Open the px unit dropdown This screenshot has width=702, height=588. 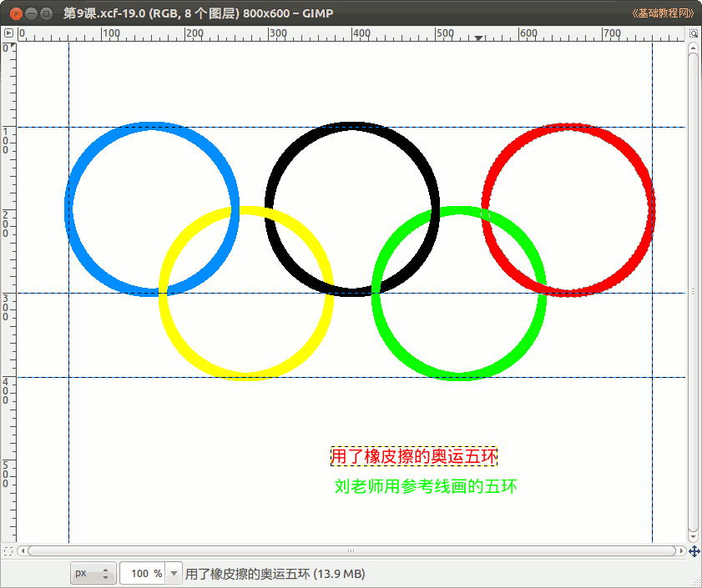pyautogui.click(x=93, y=573)
